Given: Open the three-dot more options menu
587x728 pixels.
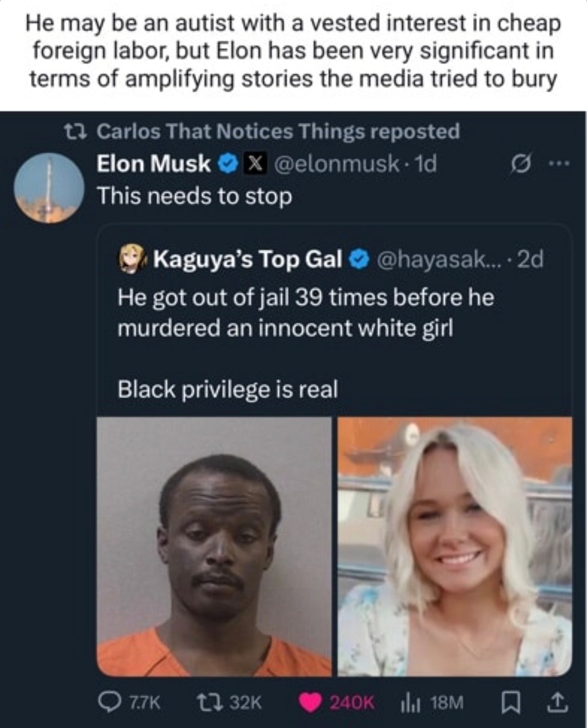Looking at the screenshot, I should click(559, 164).
